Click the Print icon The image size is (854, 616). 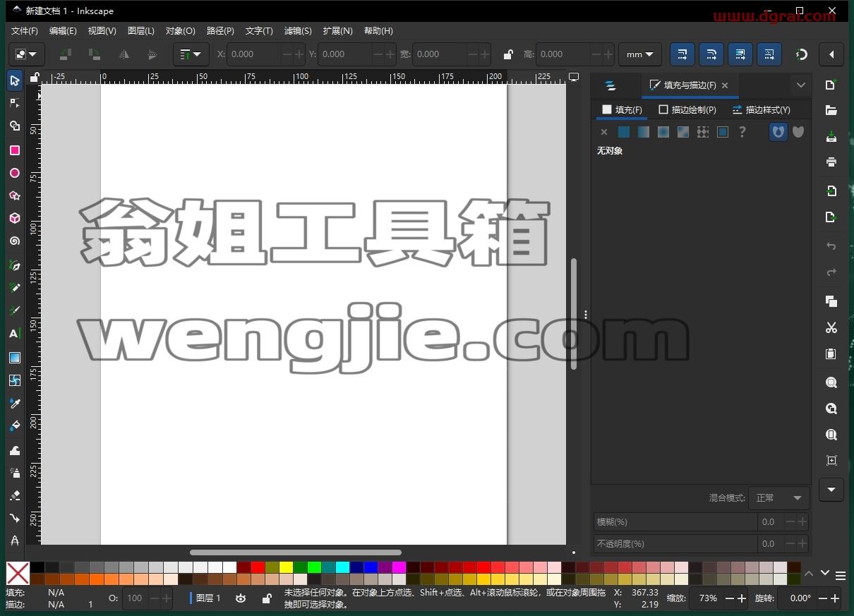tap(831, 162)
